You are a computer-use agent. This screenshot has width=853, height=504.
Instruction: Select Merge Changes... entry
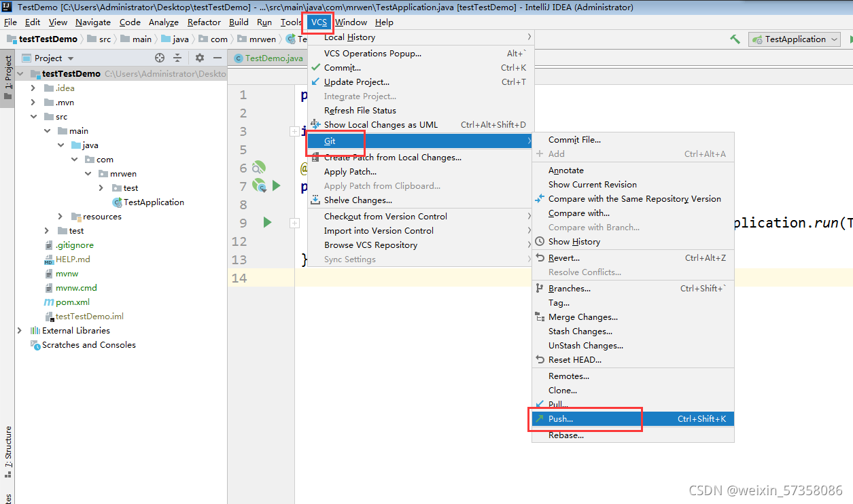(632, 317)
